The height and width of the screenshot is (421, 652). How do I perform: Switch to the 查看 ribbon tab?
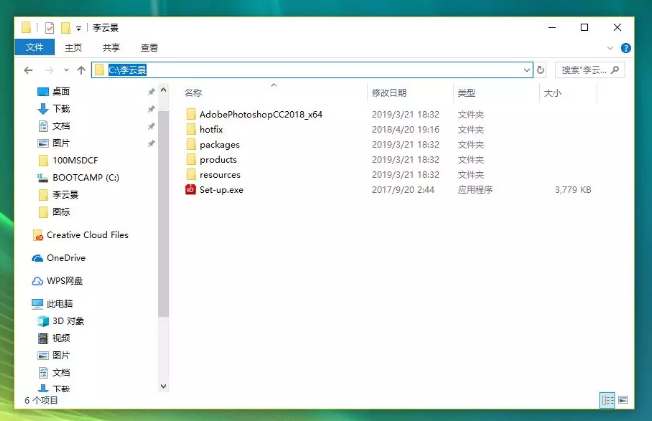(x=149, y=48)
